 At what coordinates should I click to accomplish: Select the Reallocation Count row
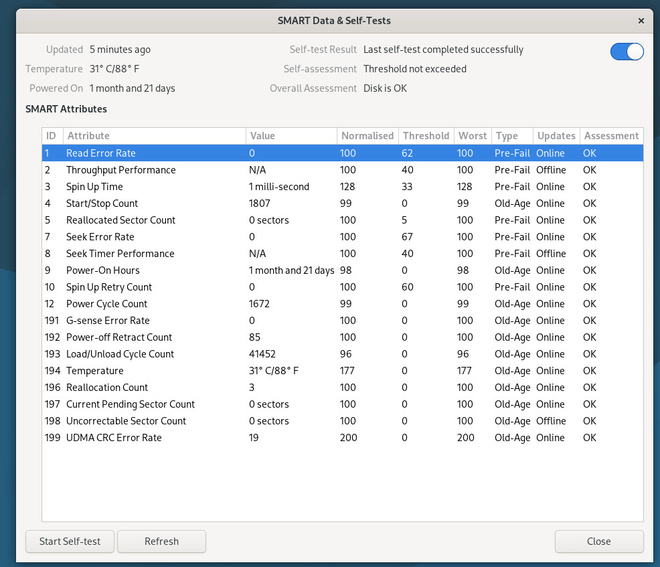(342, 388)
